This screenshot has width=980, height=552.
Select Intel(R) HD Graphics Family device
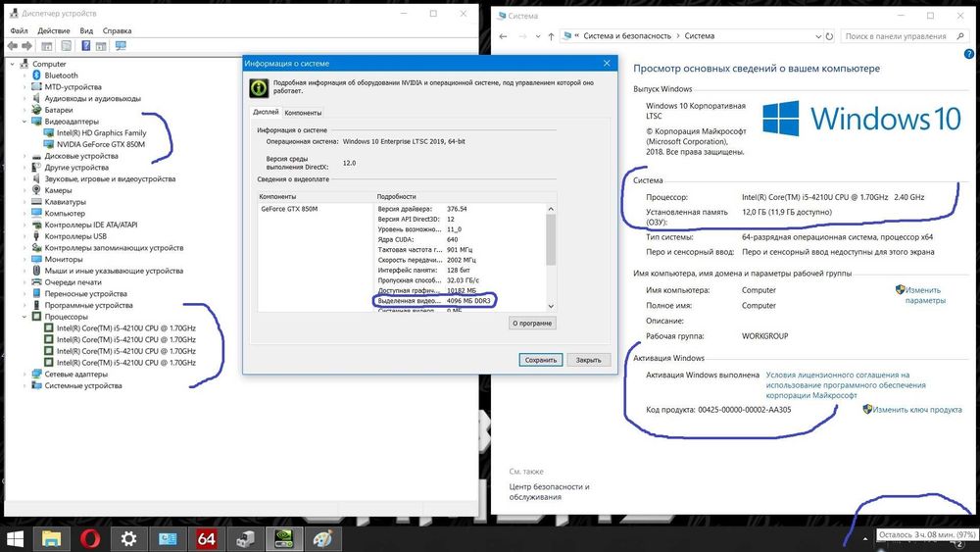tap(101, 132)
